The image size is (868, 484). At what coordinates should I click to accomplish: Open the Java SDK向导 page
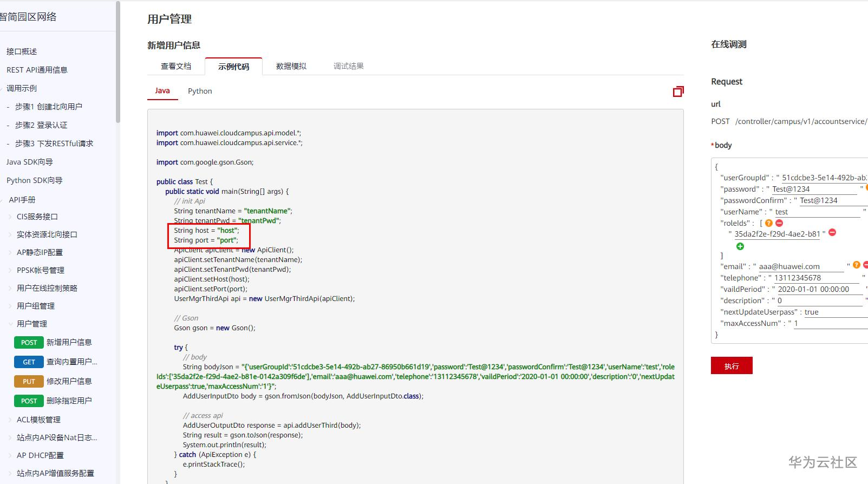(30, 162)
